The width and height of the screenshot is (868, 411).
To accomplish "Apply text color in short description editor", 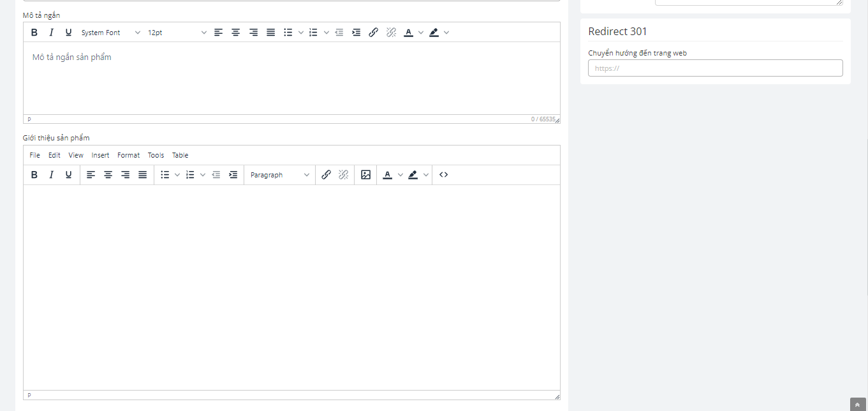I will [408, 33].
